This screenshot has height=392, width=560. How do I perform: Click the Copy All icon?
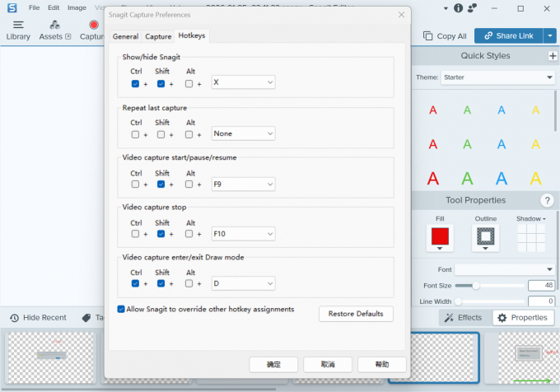(x=445, y=36)
